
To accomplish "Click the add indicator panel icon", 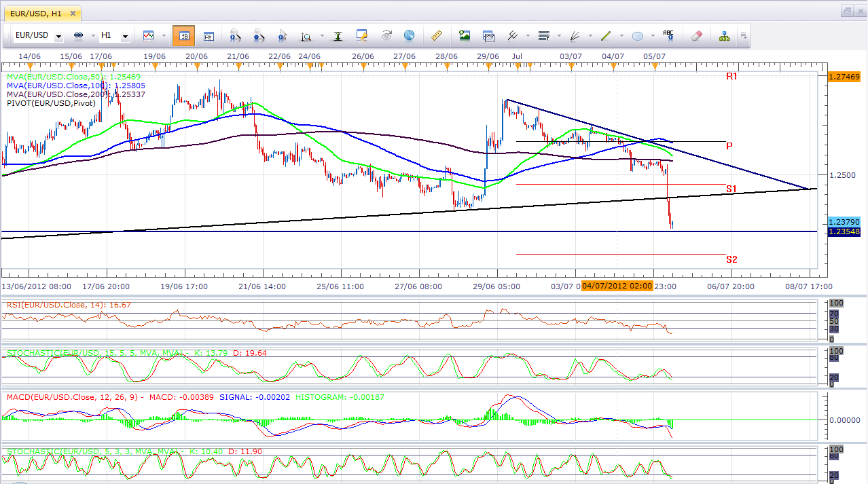I will pyautogui.click(x=488, y=35).
